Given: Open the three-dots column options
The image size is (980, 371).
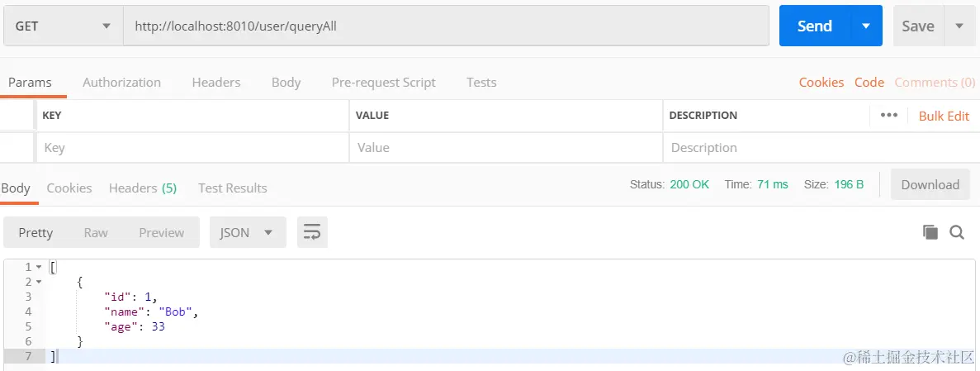Looking at the screenshot, I should click(x=889, y=116).
